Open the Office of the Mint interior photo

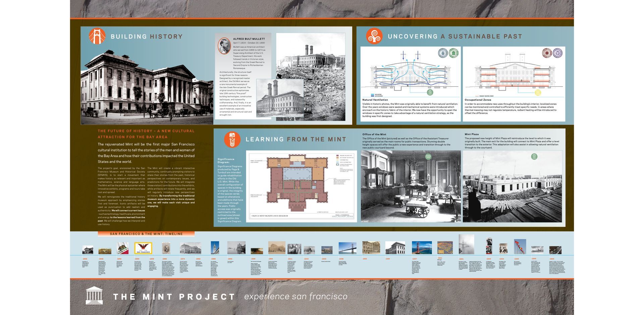coord(411,186)
